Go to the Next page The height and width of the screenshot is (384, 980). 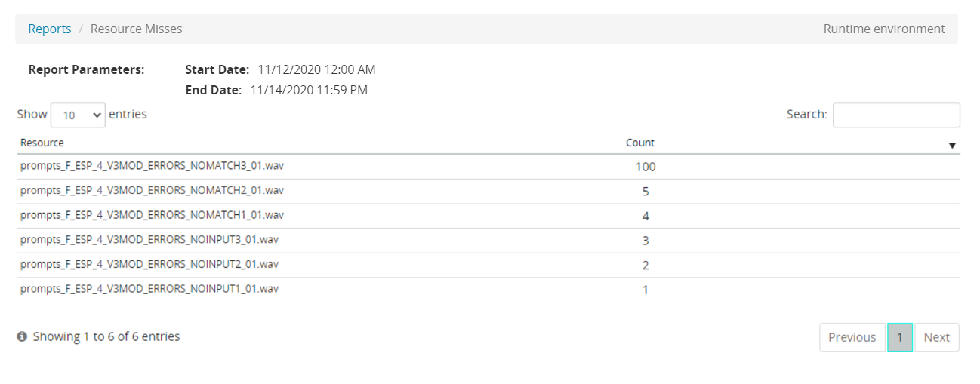(x=936, y=337)
